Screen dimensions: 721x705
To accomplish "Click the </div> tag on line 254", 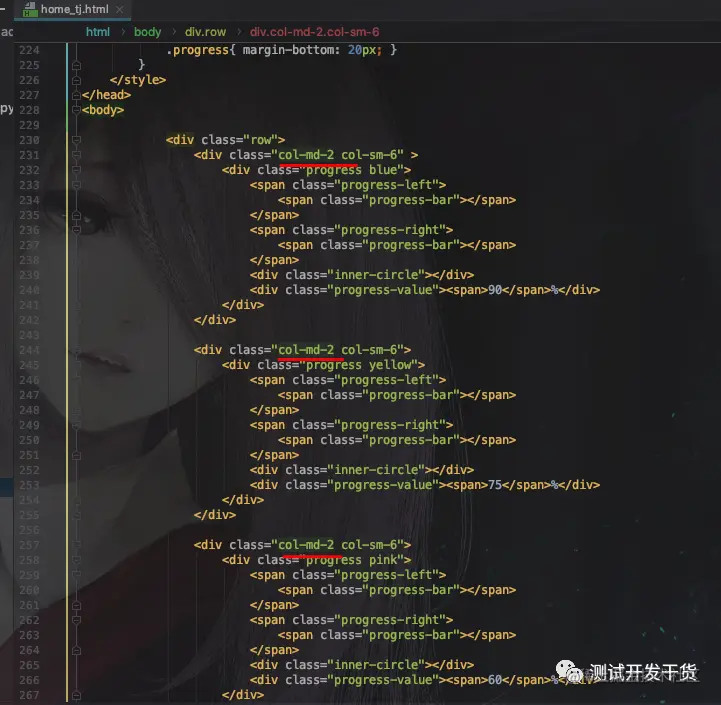I will [243, 500].
